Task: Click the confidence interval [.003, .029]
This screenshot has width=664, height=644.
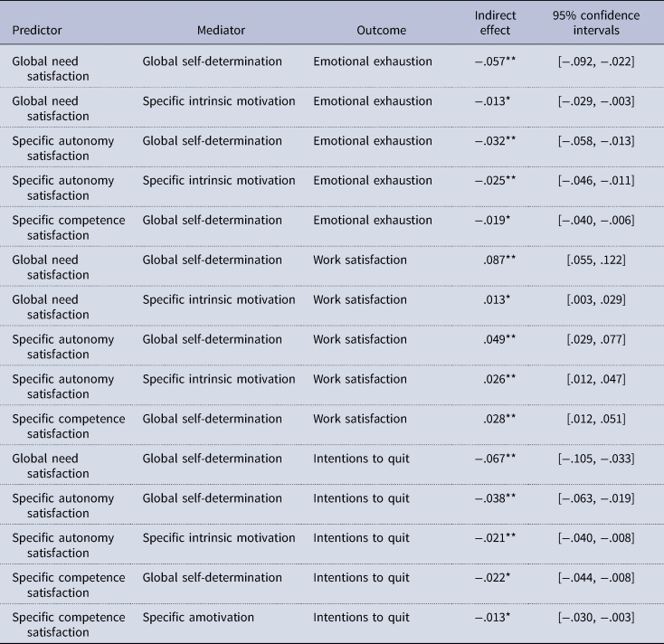Action: tap(596, 299)
